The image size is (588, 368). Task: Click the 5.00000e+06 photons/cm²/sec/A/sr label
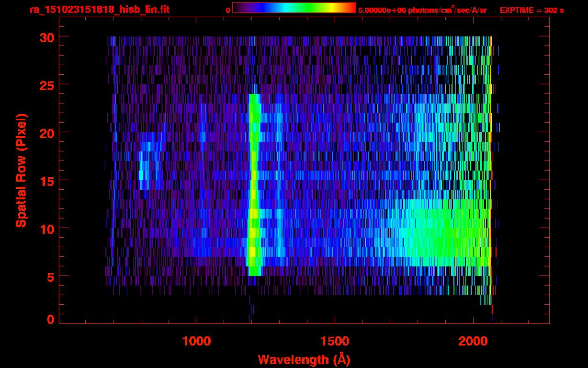[x=422, y=10]
